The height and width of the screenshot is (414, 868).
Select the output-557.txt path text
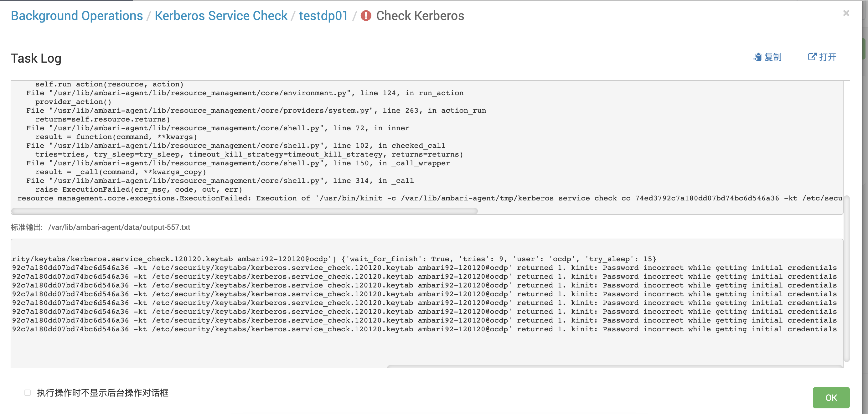click(x=119, y=227)
